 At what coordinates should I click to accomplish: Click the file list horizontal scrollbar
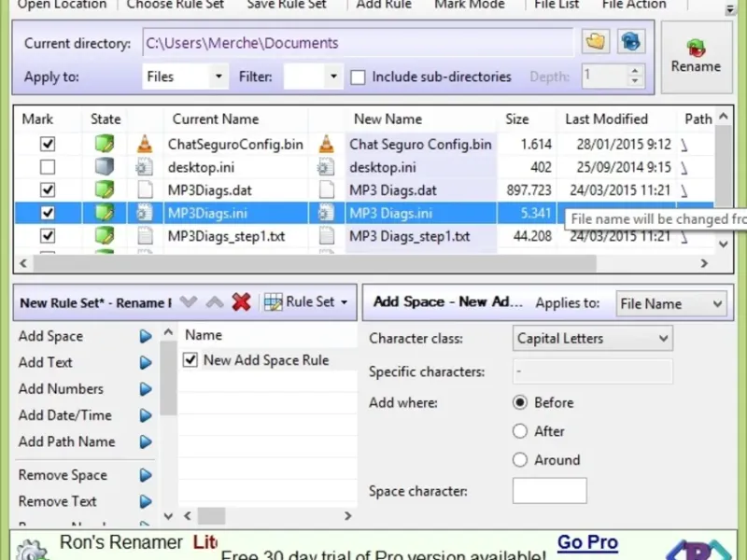[x=315, y=263]
